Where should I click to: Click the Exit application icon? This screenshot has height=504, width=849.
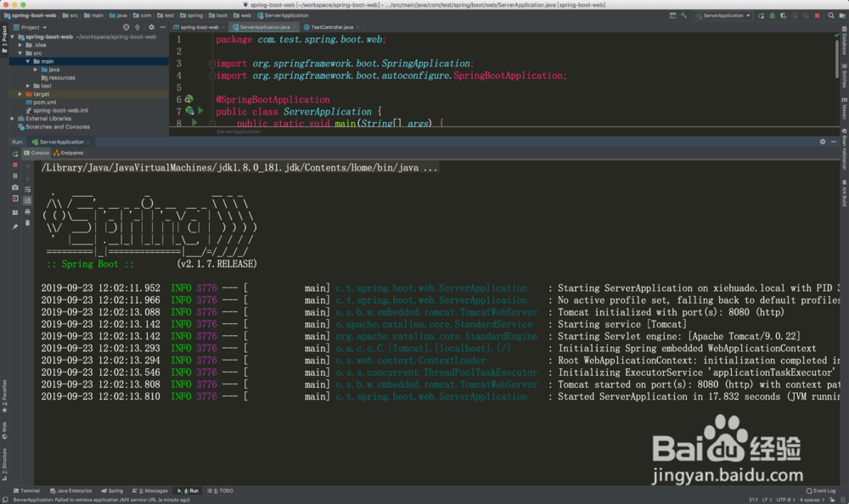15,199
